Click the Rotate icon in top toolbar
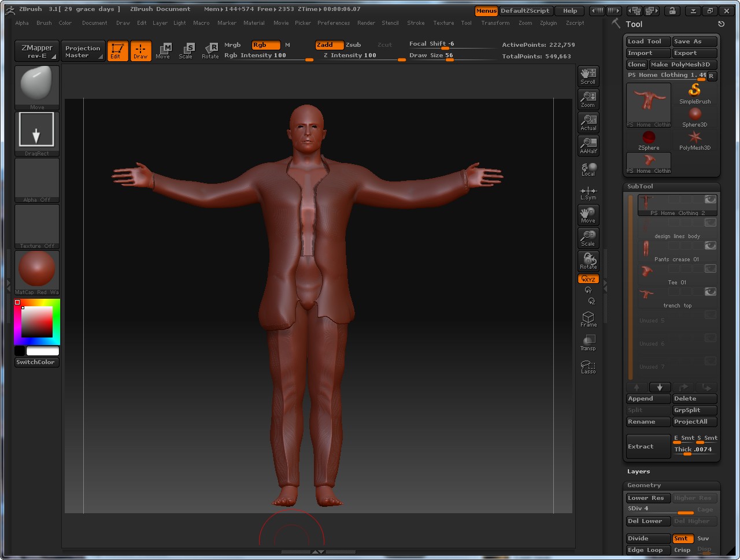Viewport: 740px width, 560px height. coord(210,51)
